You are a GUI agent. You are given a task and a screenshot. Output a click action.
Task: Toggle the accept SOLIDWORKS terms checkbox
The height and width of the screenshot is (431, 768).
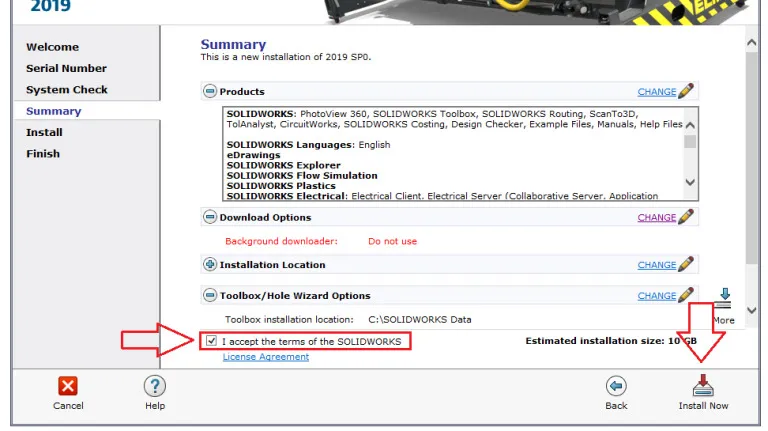tap(211, 340)
